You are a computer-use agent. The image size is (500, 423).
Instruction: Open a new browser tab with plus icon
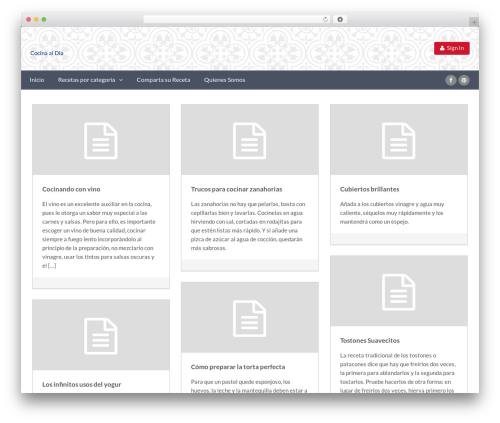point(474,22)
